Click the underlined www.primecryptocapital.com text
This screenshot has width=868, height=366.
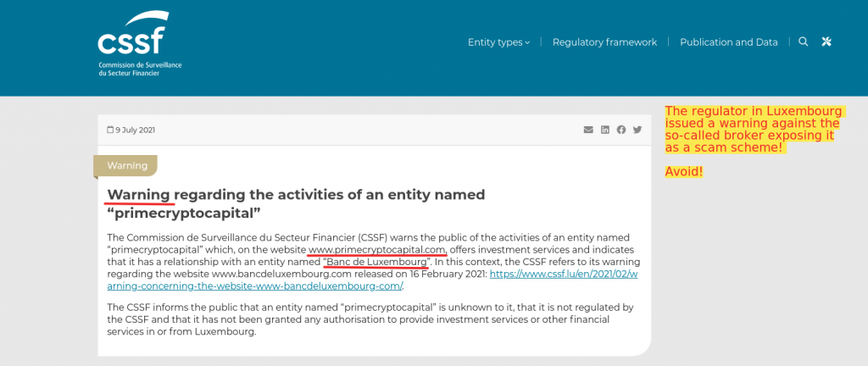click(x=377, y=249)
